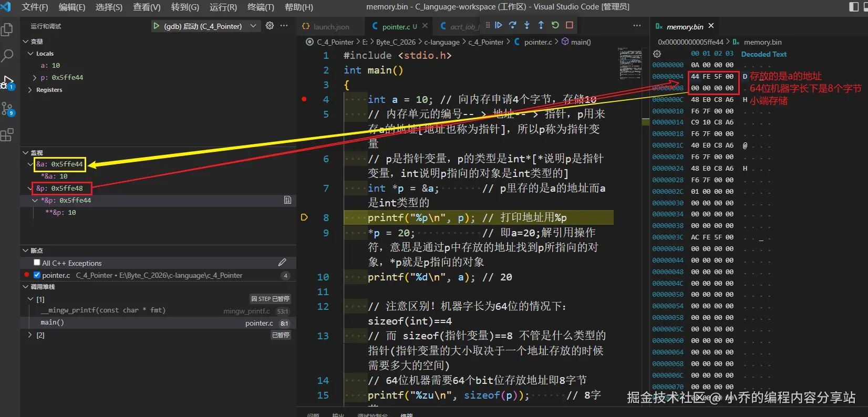Stop debugging with the red square
Image resolution: width=868 pixels, height=417 pixels.
[570, 25]
